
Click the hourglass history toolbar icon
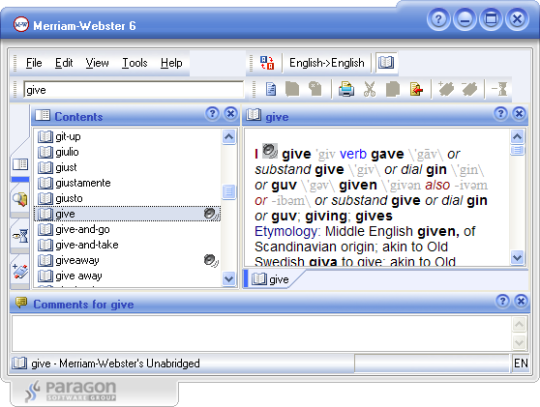point(500,89)
